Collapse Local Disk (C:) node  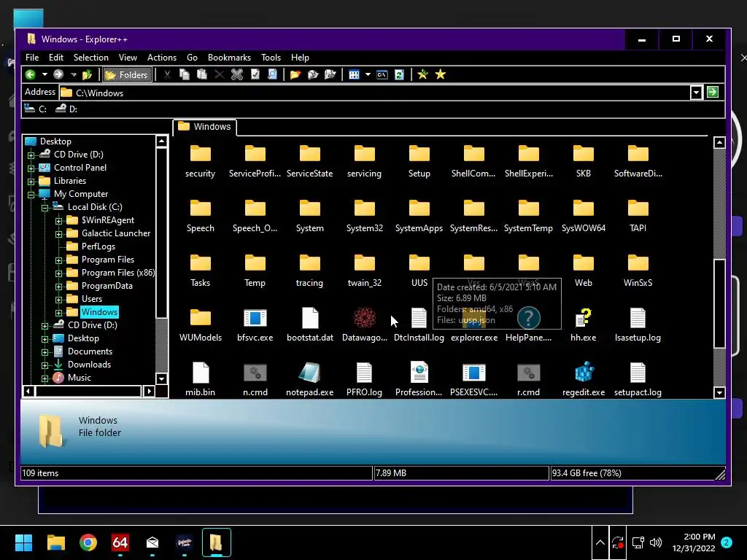(44, 208)
